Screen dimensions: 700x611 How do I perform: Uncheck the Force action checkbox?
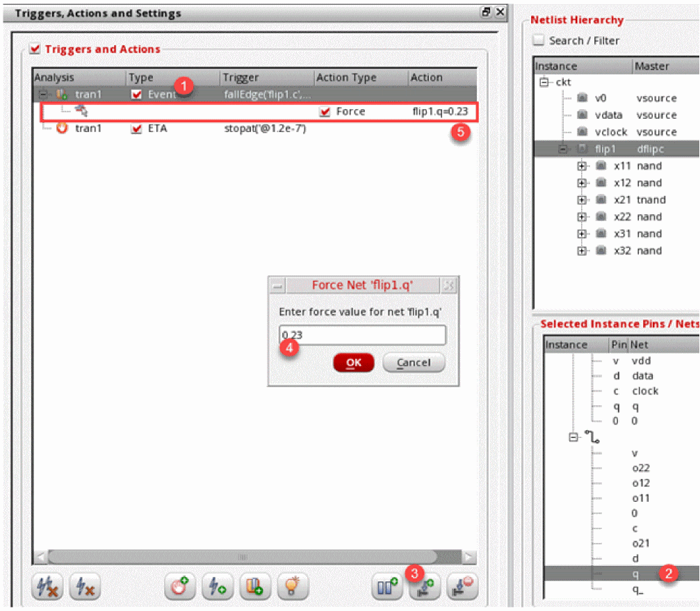[325, 112]
